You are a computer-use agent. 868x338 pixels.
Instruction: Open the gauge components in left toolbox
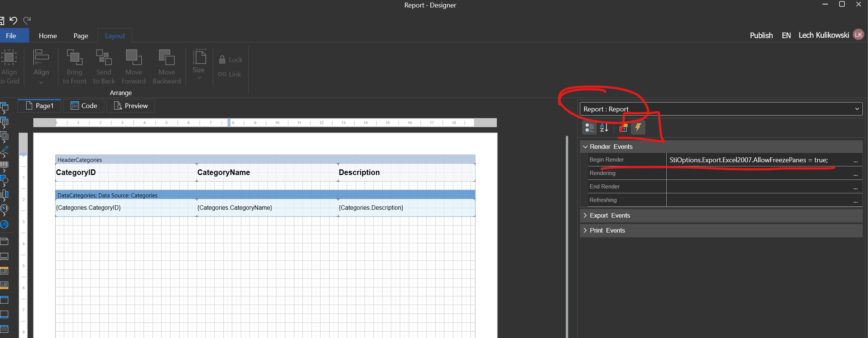(4, 210)
